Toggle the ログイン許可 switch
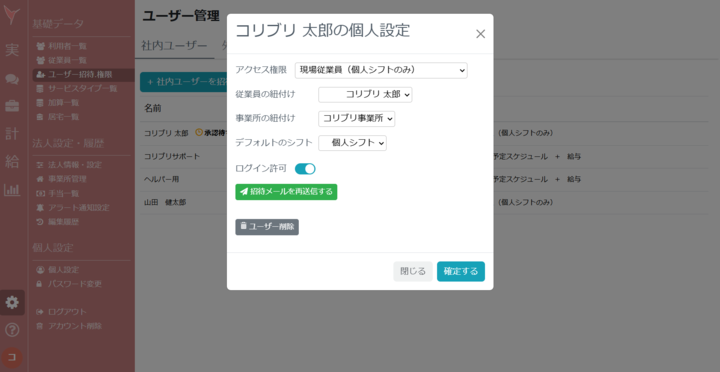This screenshot has width=720, height=372. click(x=305, y=169)
